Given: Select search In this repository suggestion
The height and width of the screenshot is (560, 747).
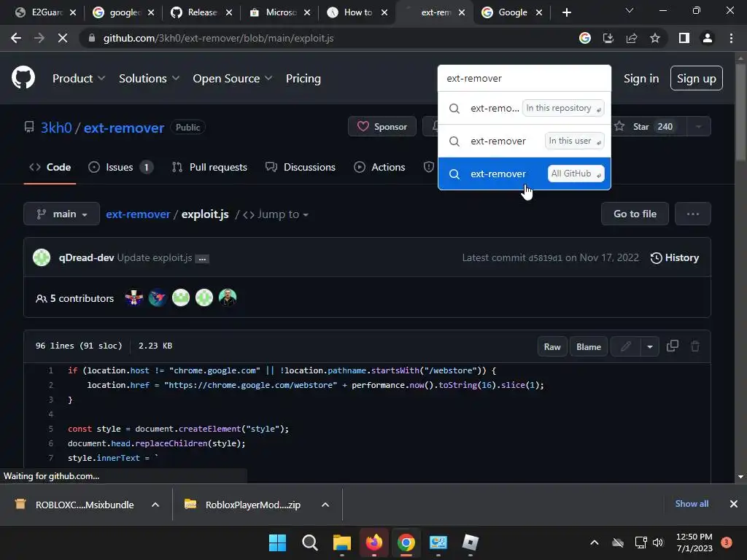Looking at the screenshot, I should pos(524,108).
